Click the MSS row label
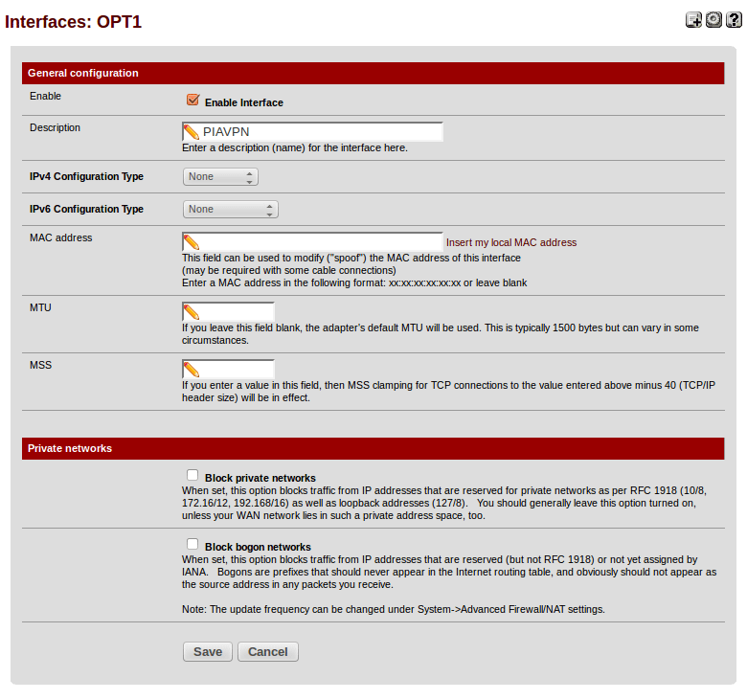The height and width of the screenshot is (700, 747). (x=40, y=365)
